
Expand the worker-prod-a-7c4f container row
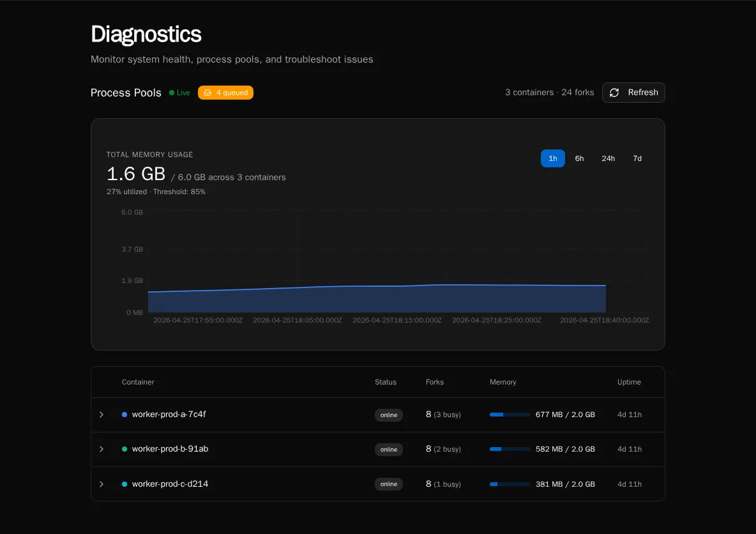tap(102, 415)
